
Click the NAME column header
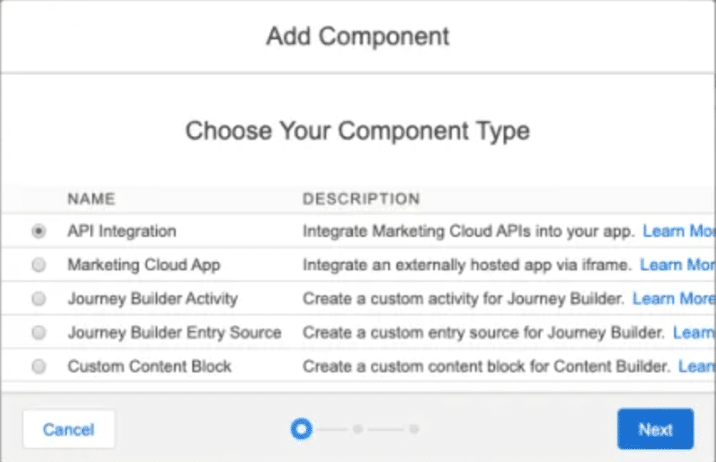click(x=91, y=199)
